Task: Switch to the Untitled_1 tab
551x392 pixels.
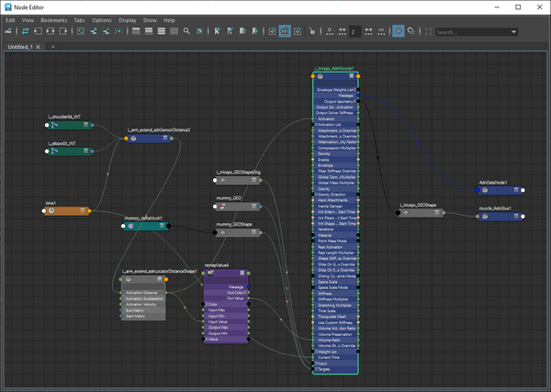Action: (x=18, y=45)
